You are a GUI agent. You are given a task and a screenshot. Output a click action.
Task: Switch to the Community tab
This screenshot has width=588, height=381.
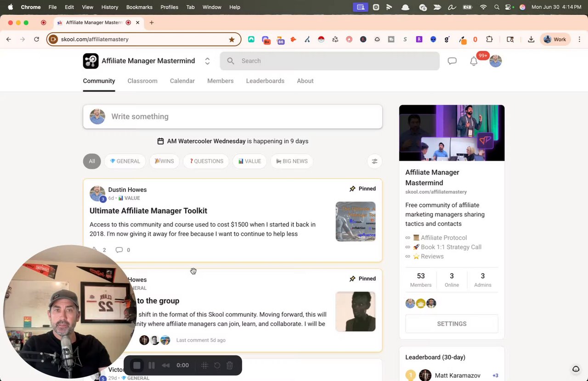[x=99, y=81]
